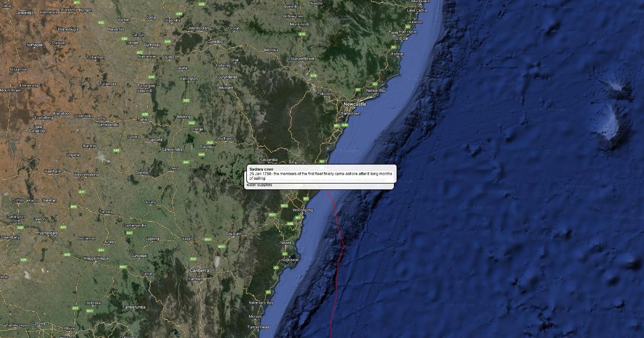Click the Goulburn town label
The height and width of the screenshot is (338, 644).
[233, 233]
